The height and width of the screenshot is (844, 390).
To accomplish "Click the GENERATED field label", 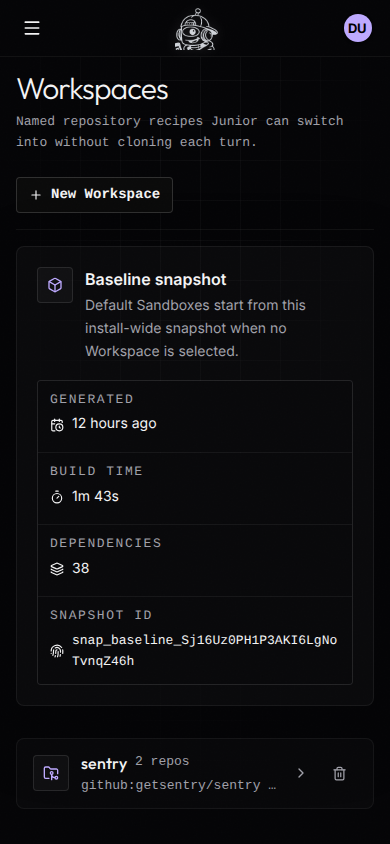I will [91, 399].
